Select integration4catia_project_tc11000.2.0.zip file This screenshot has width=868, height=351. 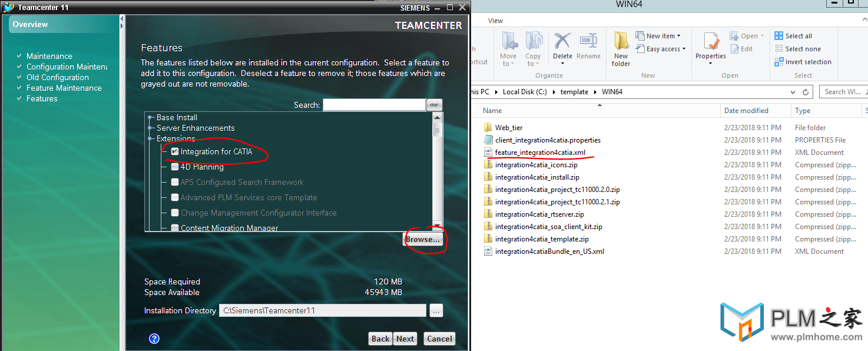(557, 189)
